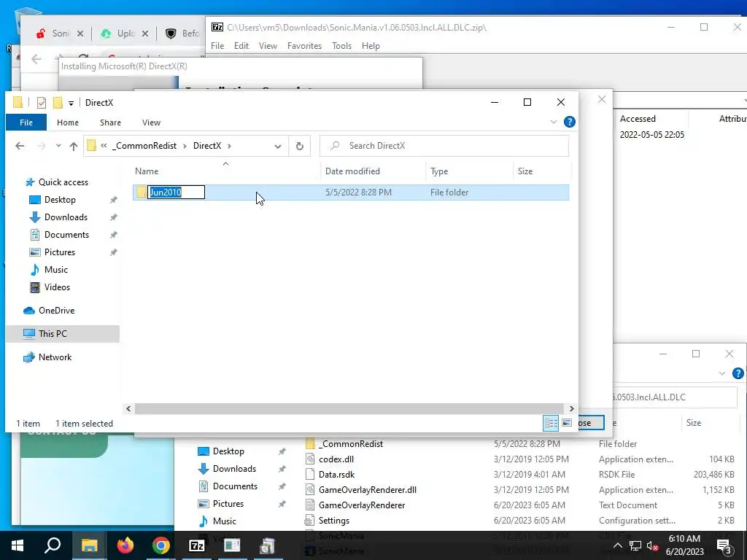Open 7-Zip Help menu
Screen dimensions: 747x560
pyautogui.click(x=371, y=46)
